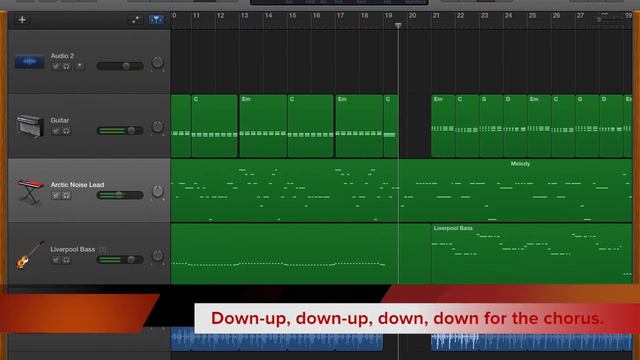Click bar 17 in the timeline ruler
Image resolution: width=640 pixels, height=360 pixels.
pos(340,16)
